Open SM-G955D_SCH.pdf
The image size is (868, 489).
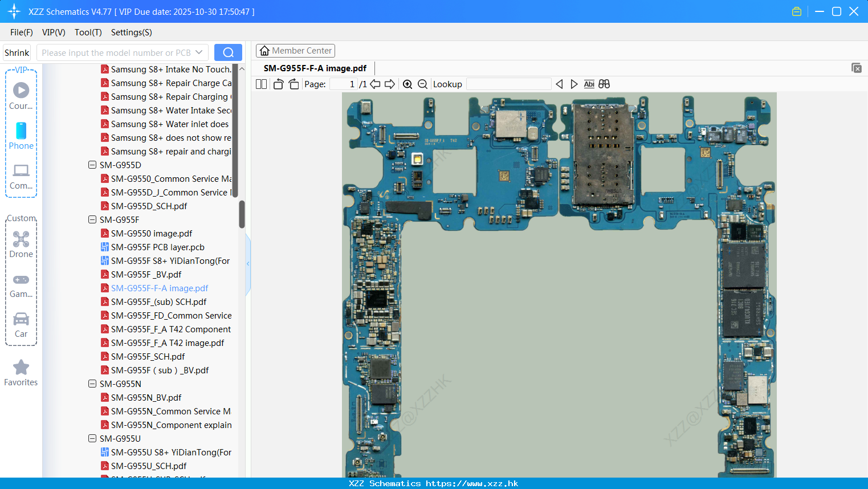pyautogui.click(x=149, y=206)
